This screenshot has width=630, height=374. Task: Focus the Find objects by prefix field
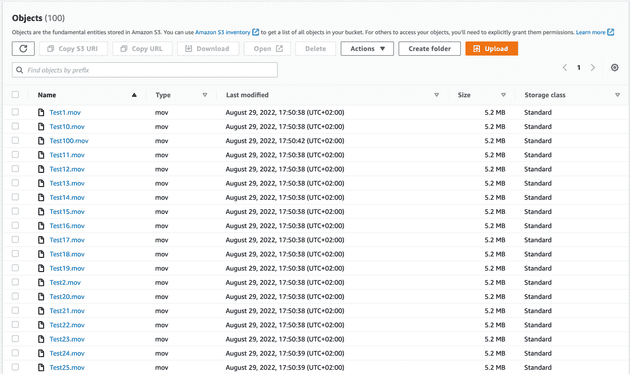click(x=145, y=70)
